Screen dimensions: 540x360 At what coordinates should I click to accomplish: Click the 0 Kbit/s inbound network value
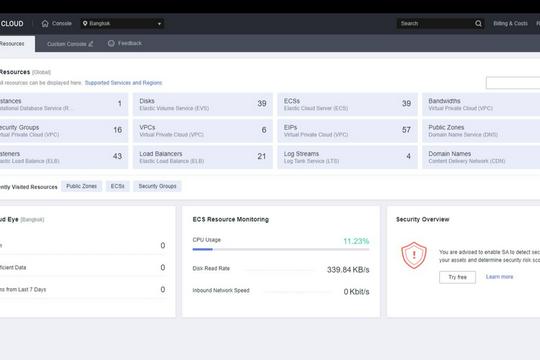pyautogui.click(x=356, y=291)
